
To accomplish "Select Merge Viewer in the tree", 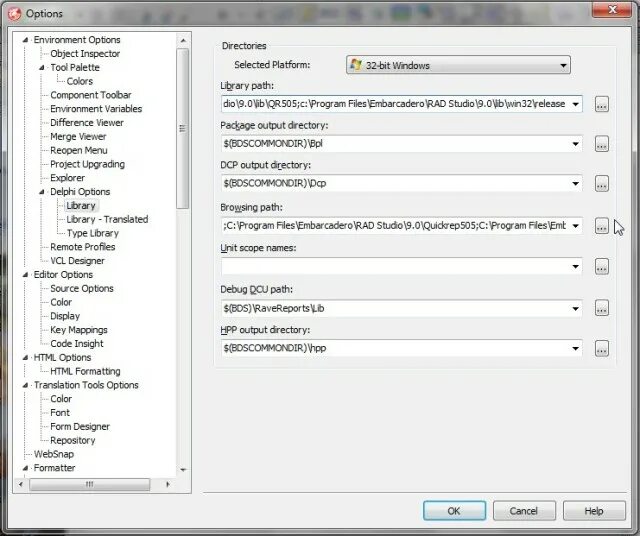I will [78, 137].
